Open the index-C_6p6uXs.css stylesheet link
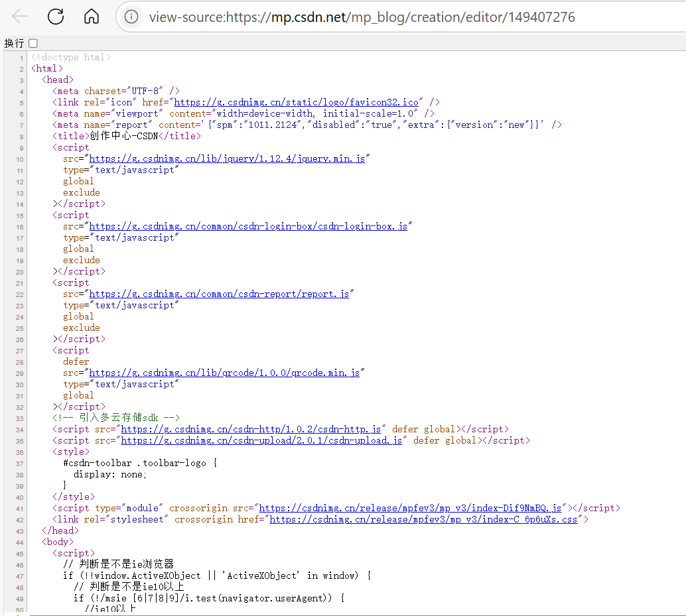This screenshot has width=686, height=616. point(423,520)
